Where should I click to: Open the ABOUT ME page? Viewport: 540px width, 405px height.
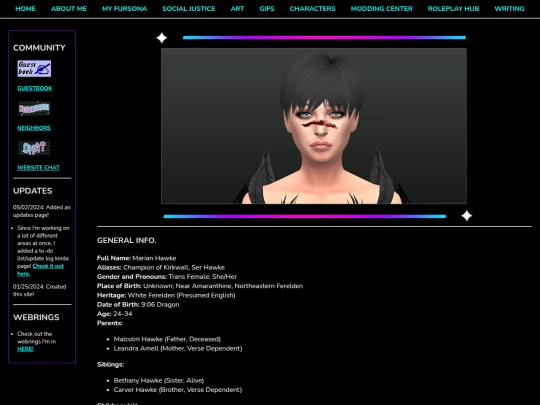[x=69, y=9]
